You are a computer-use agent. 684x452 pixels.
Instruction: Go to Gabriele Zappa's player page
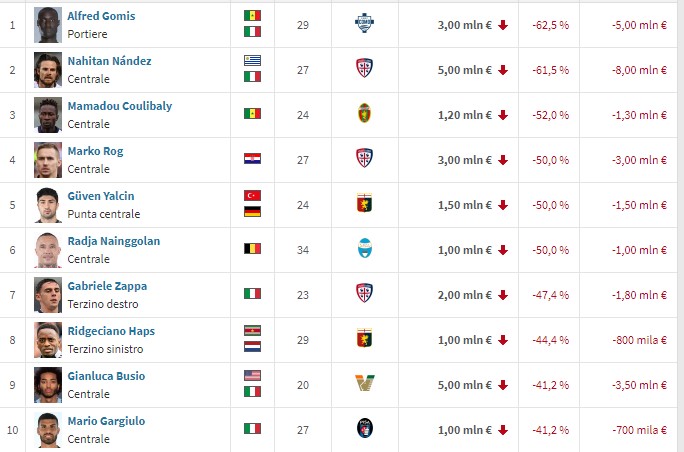click(x=105, y=286)
